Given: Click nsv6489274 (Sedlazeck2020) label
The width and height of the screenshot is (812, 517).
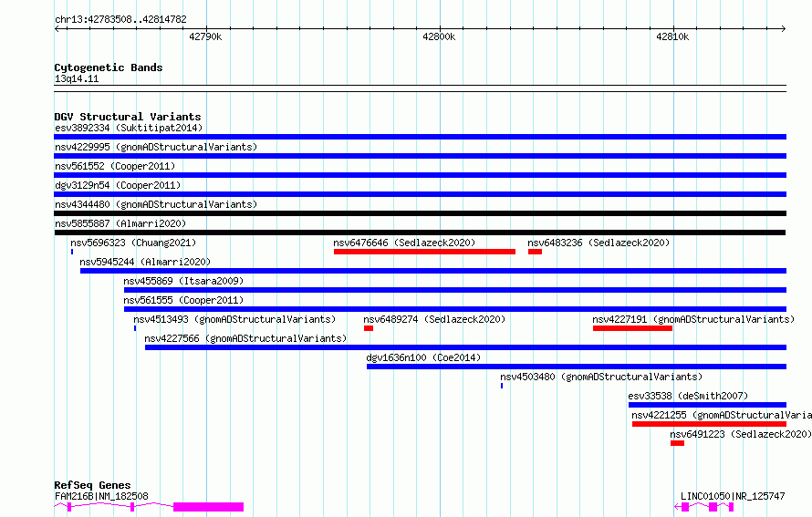Looking at the screenshot, I should pos(434,319).
